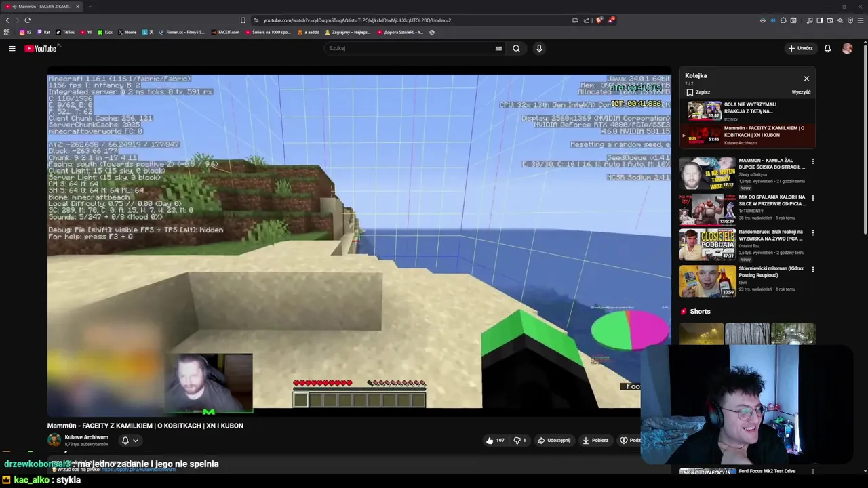Switch to the Mamm0n - FACEITY tab
This screenshot has height=488, width=868.
click(x=43, y=7)
